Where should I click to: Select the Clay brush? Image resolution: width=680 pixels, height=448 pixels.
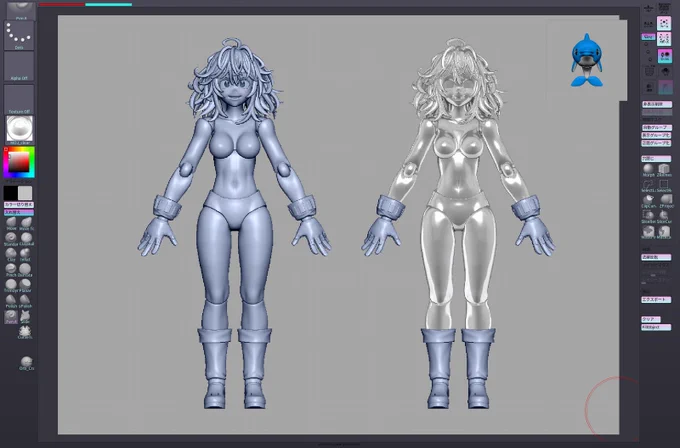11,254
